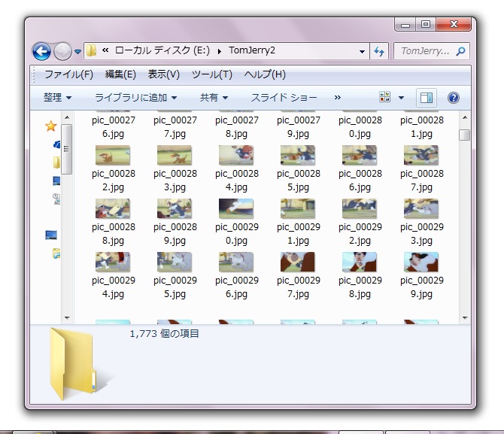Image resolution: width=504 pixels, height=434 pixels.
Task: Select the network folder icon in navigation pane
Action: [x=56, y=253]
